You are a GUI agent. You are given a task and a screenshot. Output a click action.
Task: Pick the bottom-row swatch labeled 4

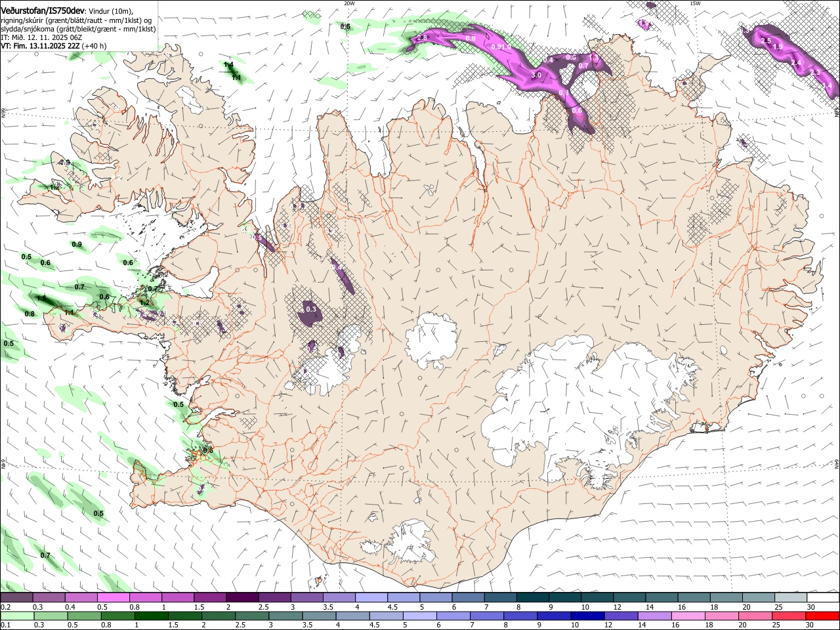click(x=352, y=616)
